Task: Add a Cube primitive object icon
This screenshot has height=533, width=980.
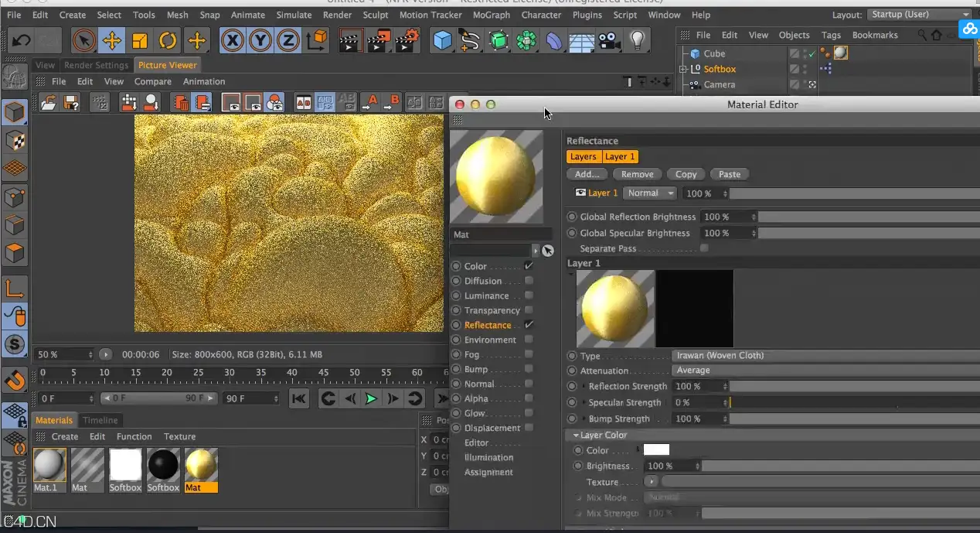Action: click(443, 40)
